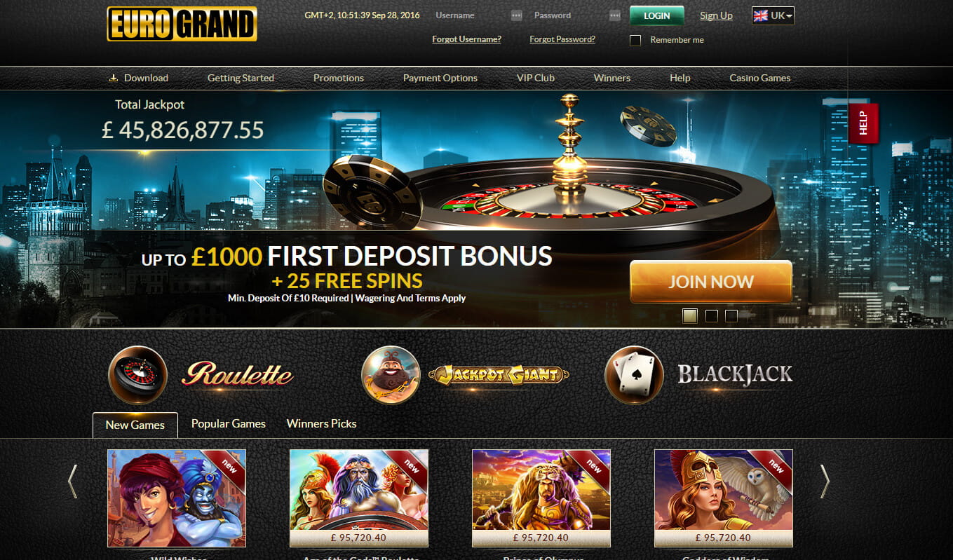Open the Jackpot Giant character icon

(391, 375)
